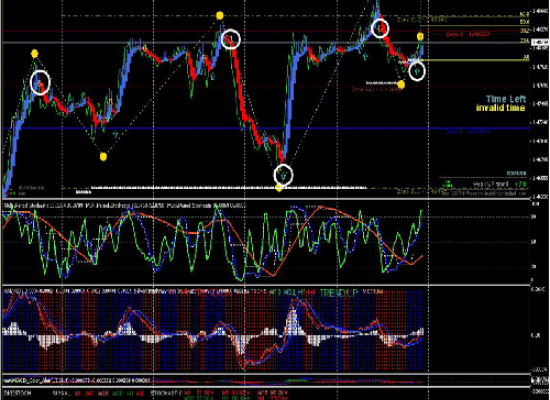
Task: Select the green spread value near bottom right
Action: pyautogui.click(x=520, y=184)
